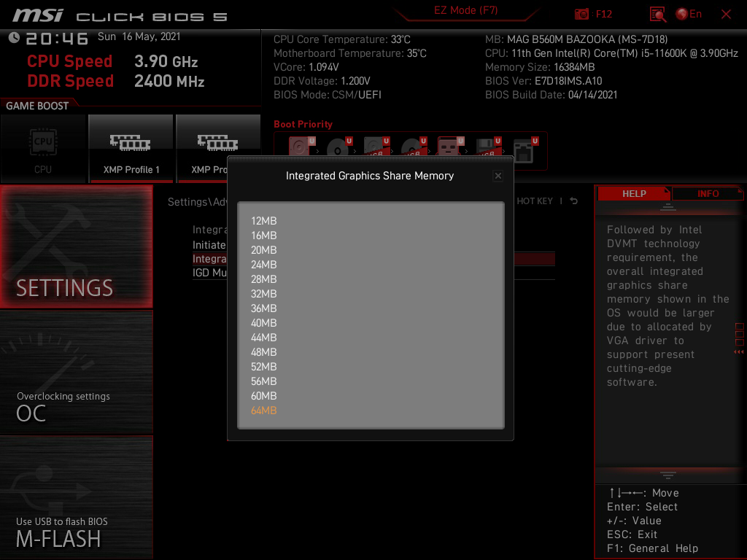Screen dimensions: 747x560
Task: Go back using the return arrow icon
Action: [x=573, y=201]
